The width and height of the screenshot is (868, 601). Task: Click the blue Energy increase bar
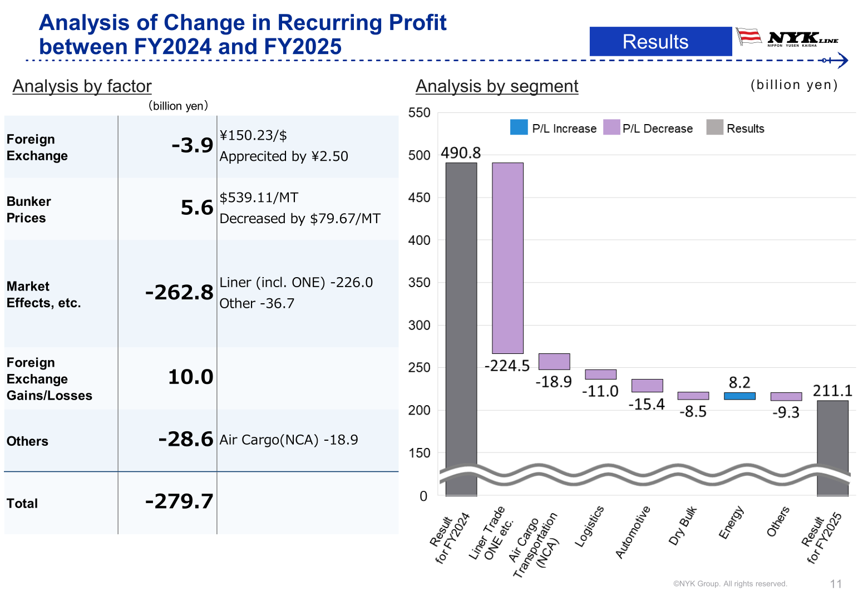tap(739, 396)
